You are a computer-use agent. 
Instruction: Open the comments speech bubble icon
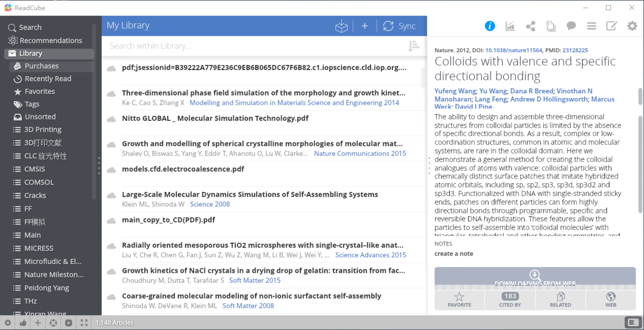[x=571, y=26]
